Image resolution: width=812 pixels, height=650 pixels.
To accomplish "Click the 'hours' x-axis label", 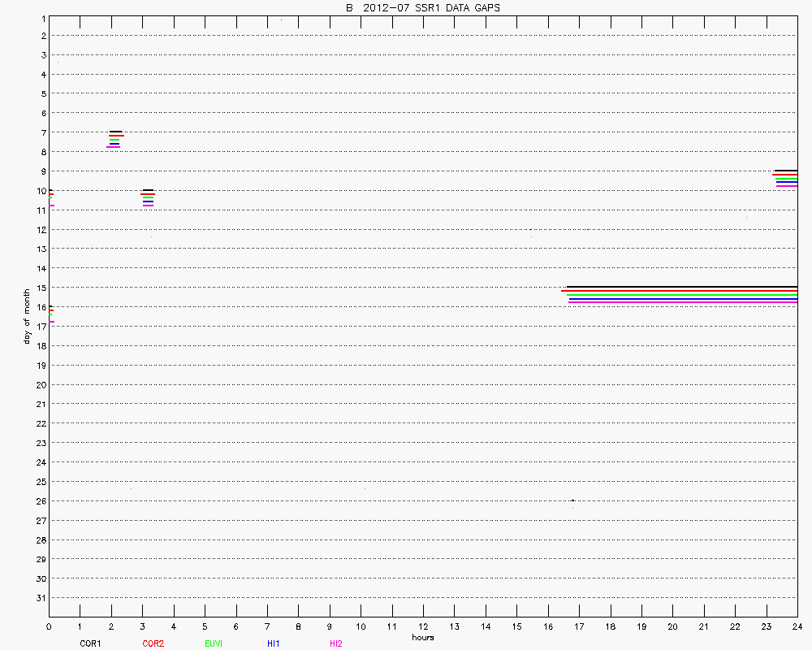I will point(422,638).
